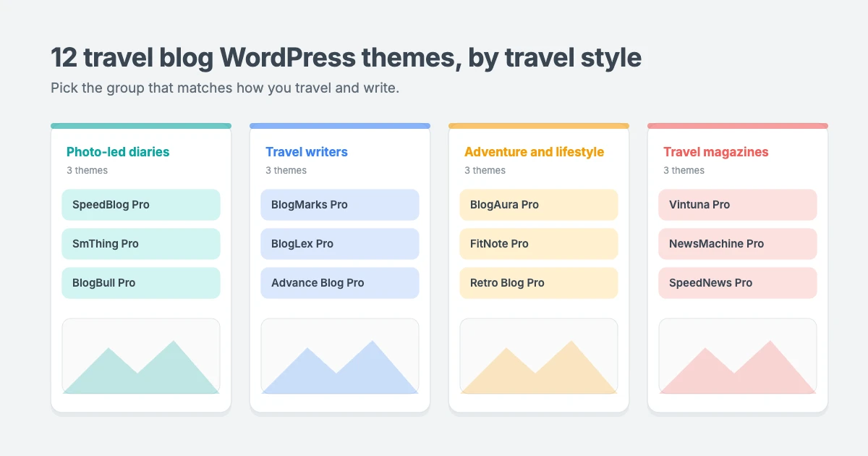Click '3 themes' under Travel magazines
868x456 pixels.
684,170
